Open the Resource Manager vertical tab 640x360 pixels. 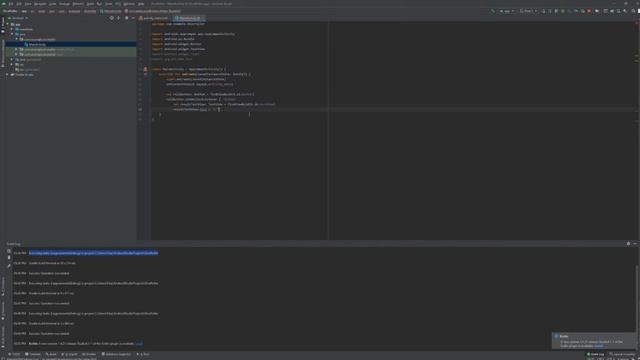pyautogui.click(x=2, y=53)
